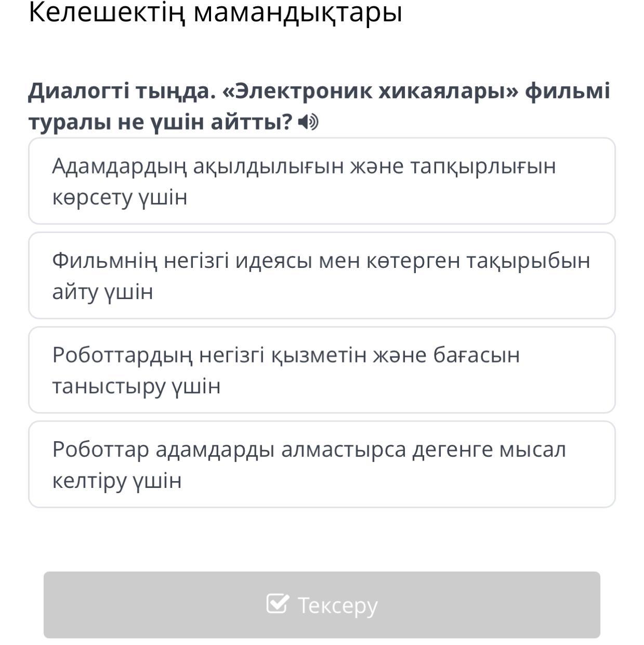Tap the option ending with "келтіру үшін"
This screenshot has width=644, height=645.
tap(322, 465)
